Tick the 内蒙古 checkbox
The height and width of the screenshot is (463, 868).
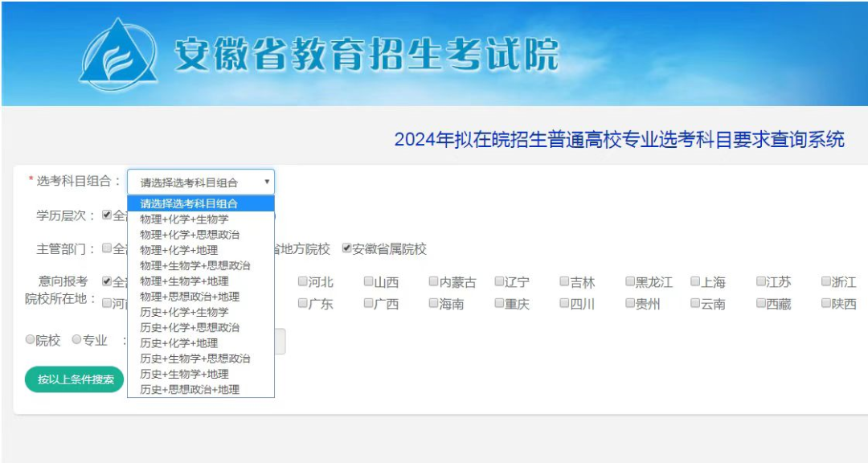(x=433, y=281)
